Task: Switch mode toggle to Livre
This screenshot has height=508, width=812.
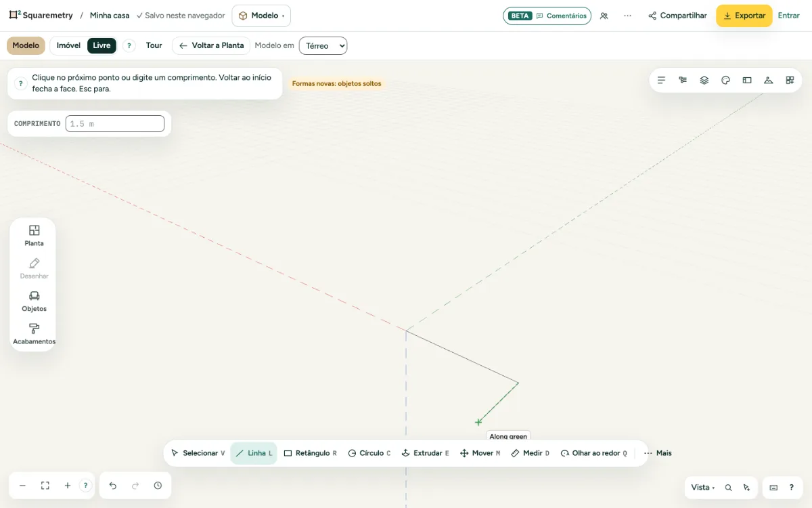Action: (x=101, y=45)
